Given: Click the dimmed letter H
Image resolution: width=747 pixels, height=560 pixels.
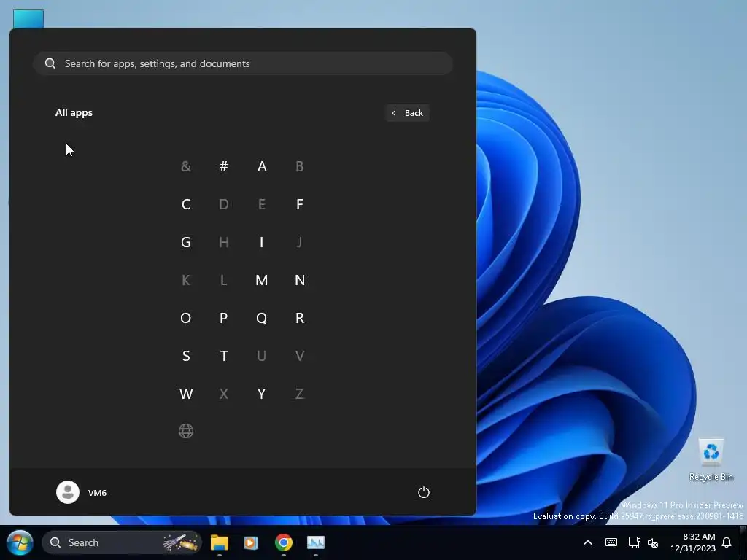Looking at the screenshot, I should coord(224,242).
